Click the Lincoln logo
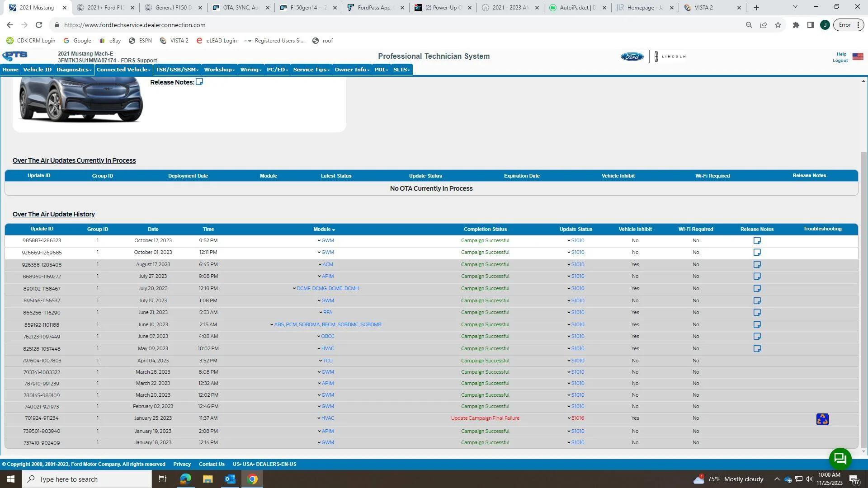Image resolution: width=868 pixels, height=488 pixels. tap(670, 56)
